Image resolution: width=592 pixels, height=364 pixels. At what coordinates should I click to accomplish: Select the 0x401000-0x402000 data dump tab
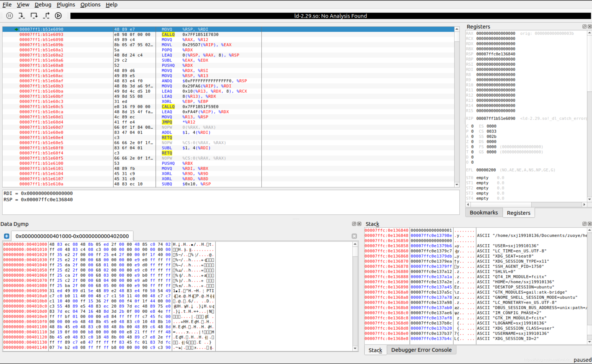tap(72, 236)
